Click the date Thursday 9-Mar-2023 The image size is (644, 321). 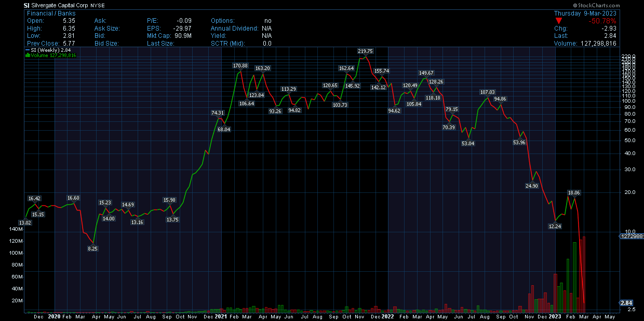coord(585,13)
